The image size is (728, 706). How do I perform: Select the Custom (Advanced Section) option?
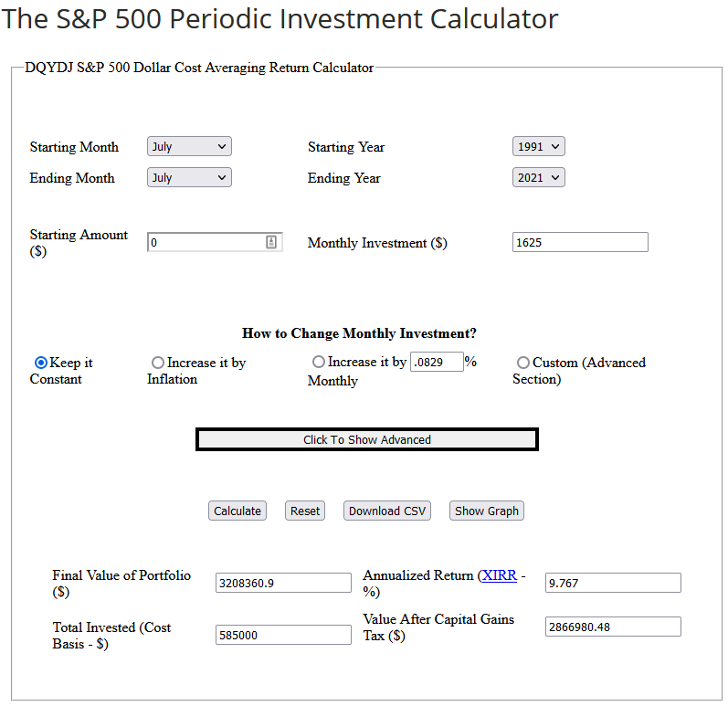coord(523,363)
